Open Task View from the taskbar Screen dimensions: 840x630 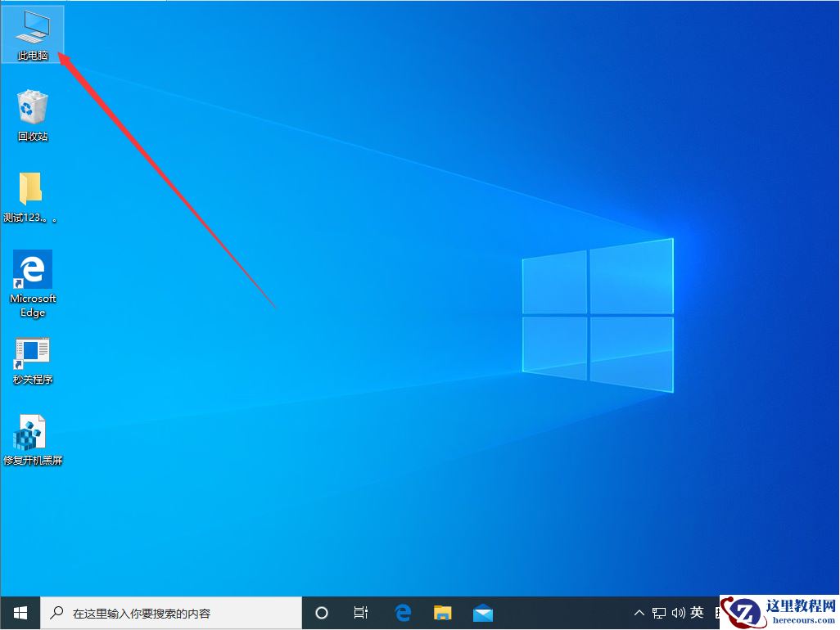click(360, 612)
